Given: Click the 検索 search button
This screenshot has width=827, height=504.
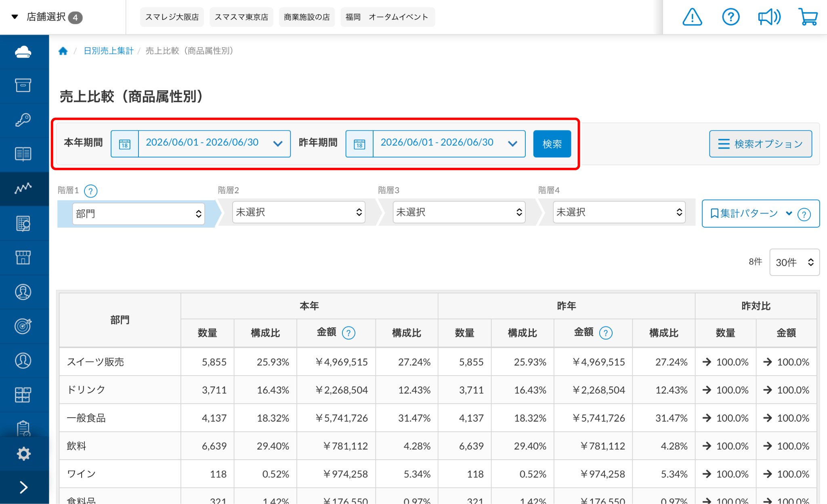Looking at the screenshot, I should pos(552,144).
